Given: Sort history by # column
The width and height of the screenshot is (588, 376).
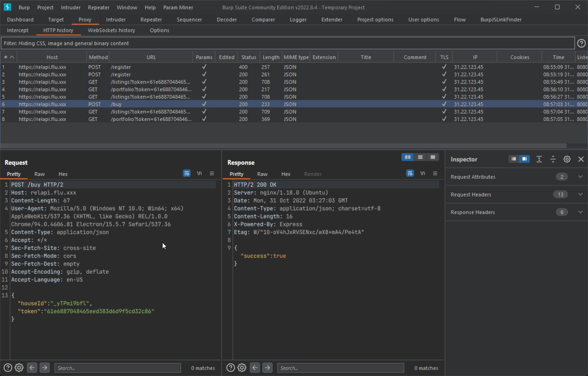Looking at the screenshot, I should [9, 57].
